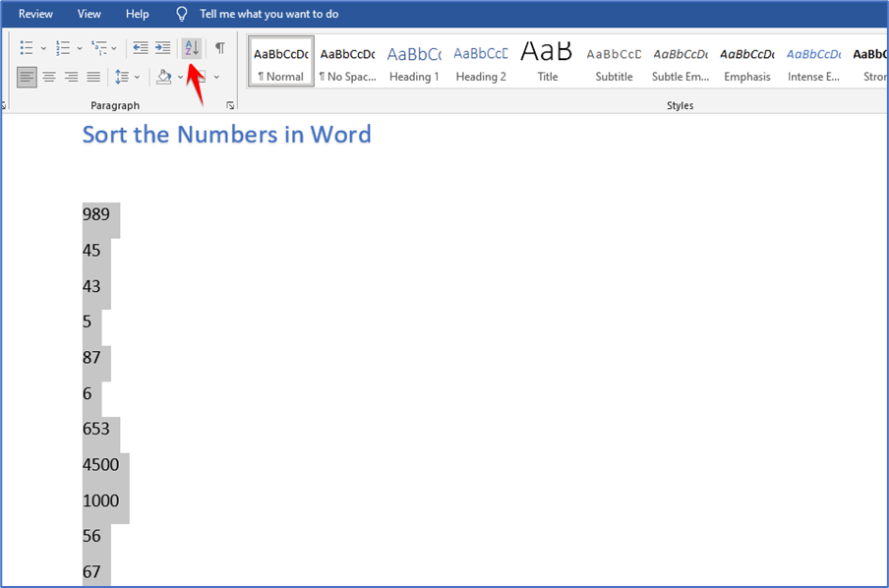Click the Sort A-Z icon
Viewport: 889px width, 588px height.
191,47
